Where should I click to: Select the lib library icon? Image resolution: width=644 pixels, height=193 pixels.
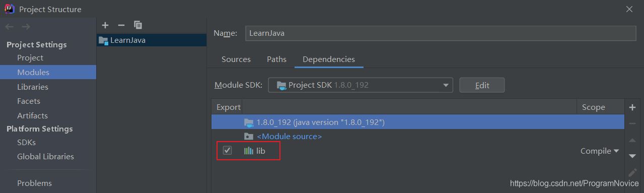point(249,151)
